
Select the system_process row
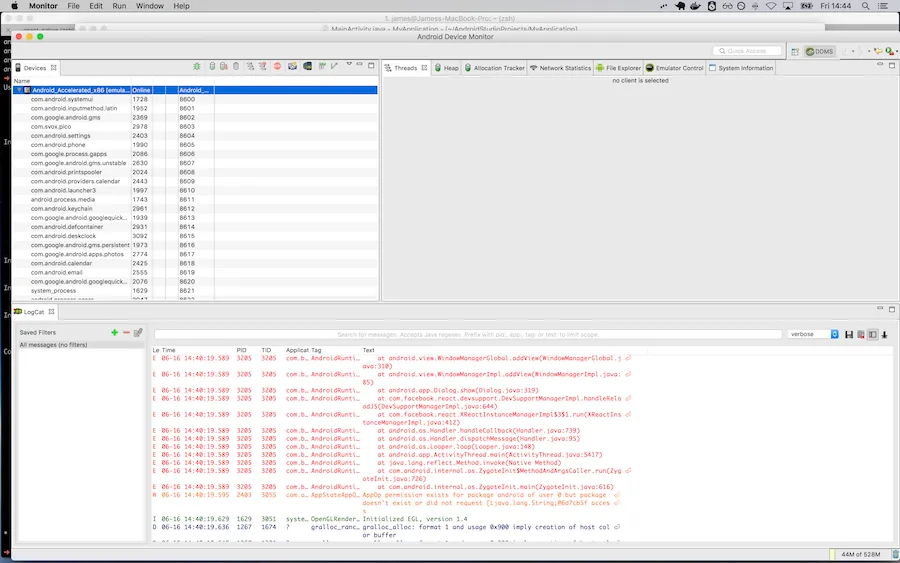pos(195,291)
